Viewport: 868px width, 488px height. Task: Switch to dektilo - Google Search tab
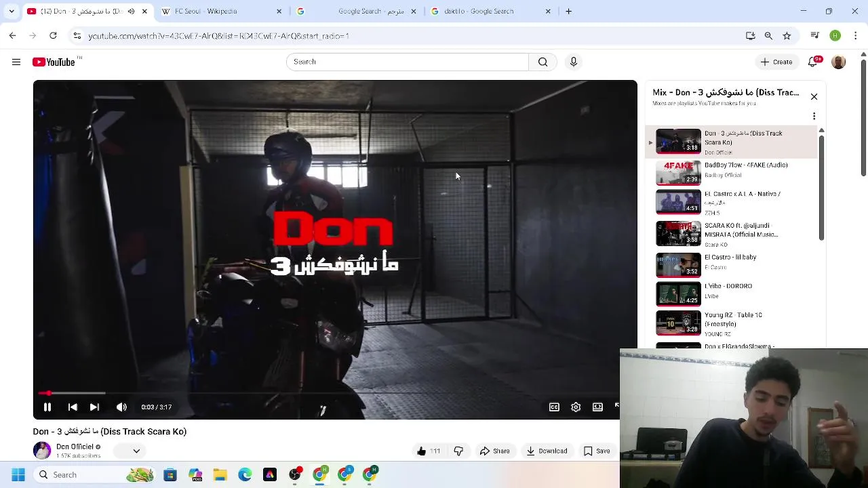[492, 11]
